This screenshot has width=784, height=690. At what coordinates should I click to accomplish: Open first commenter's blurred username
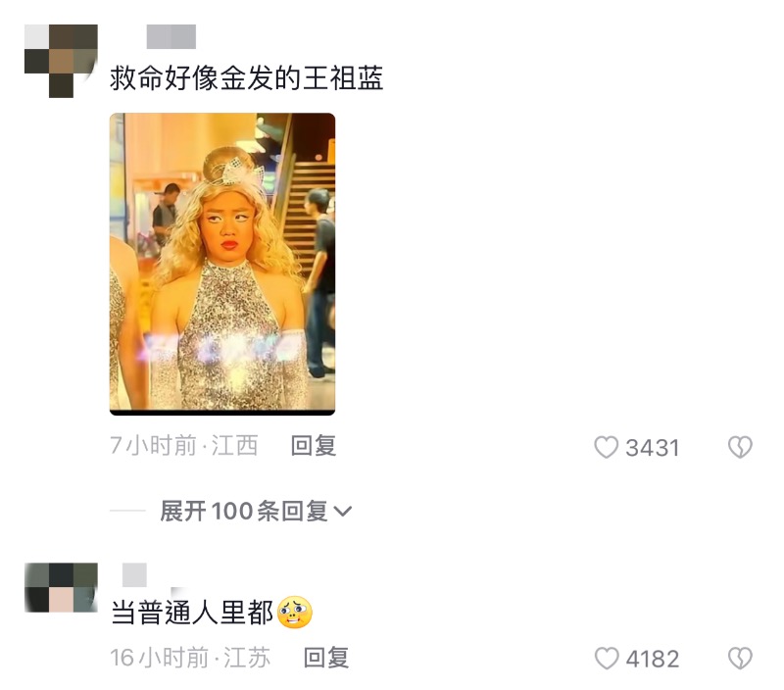(x=171, y=36)
